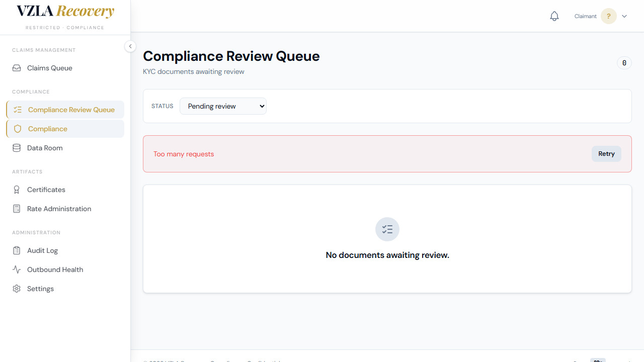
Task: Click the "Compliance Review Queue" page heading
Action: pos(231,56)
